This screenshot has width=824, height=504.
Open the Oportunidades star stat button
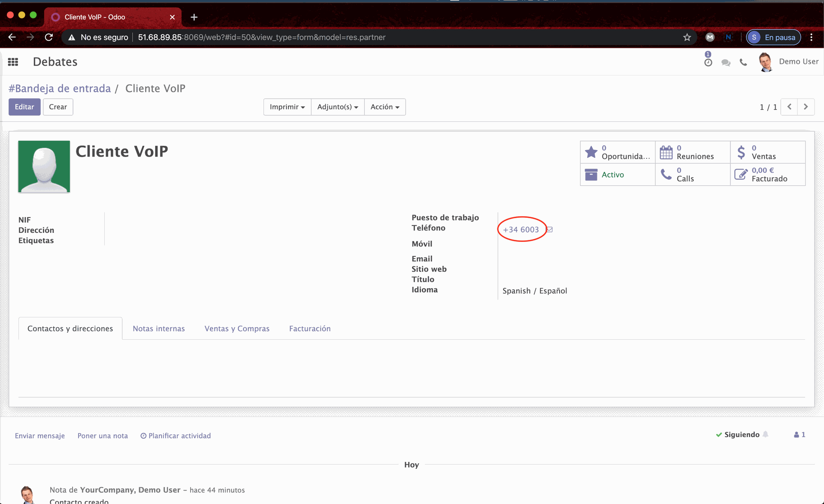pos(618,152)
